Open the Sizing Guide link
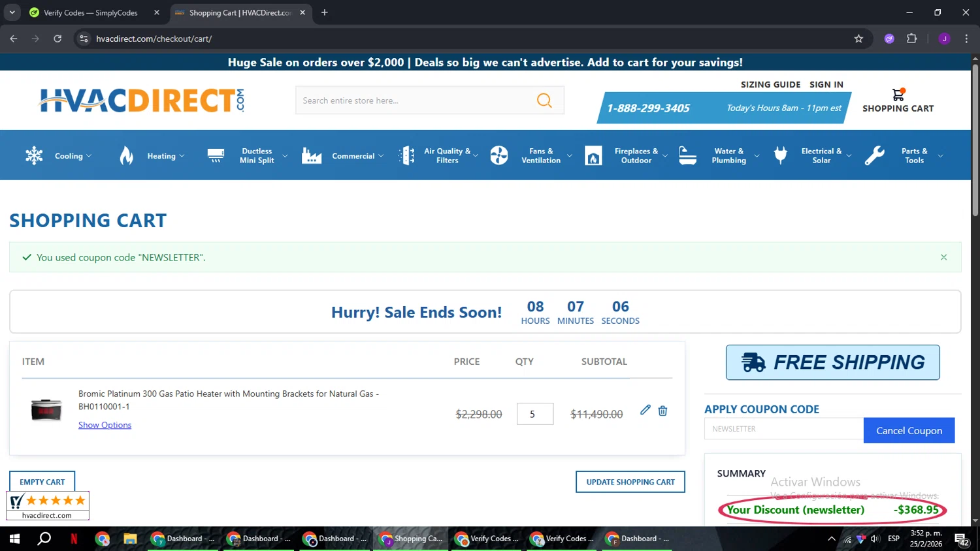The width and height of the screenshot is (980, 551). tap(770, 84)
